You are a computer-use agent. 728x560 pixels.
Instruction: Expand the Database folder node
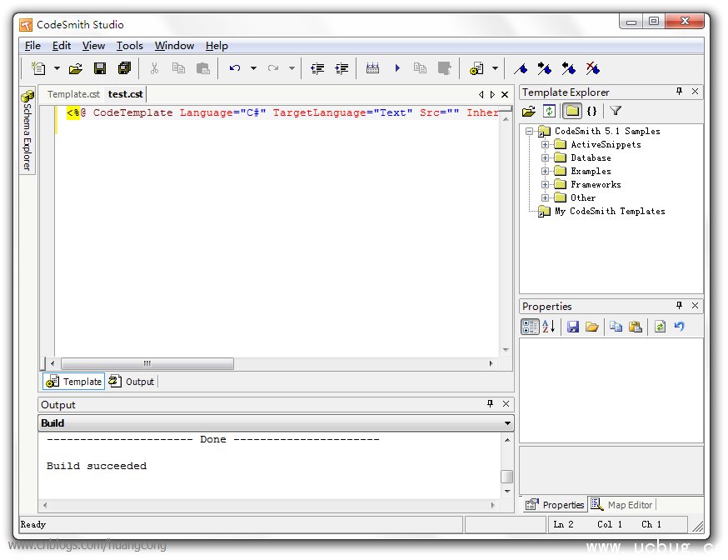coord(545,157)
